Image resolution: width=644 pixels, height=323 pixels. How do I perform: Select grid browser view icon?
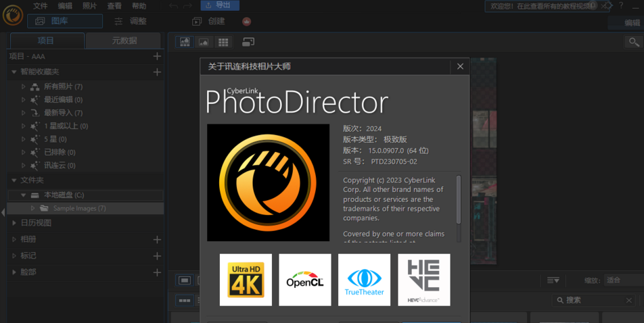tap(223, 42)
